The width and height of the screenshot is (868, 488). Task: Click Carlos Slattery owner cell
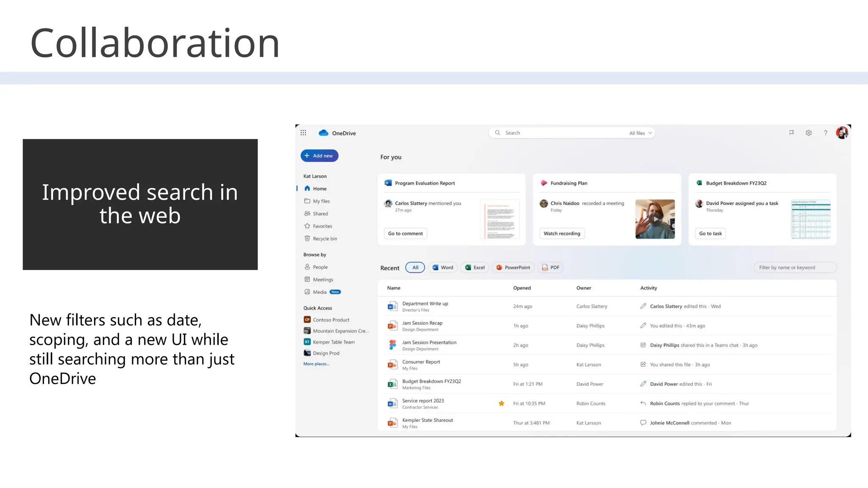[x=592, y=306]
